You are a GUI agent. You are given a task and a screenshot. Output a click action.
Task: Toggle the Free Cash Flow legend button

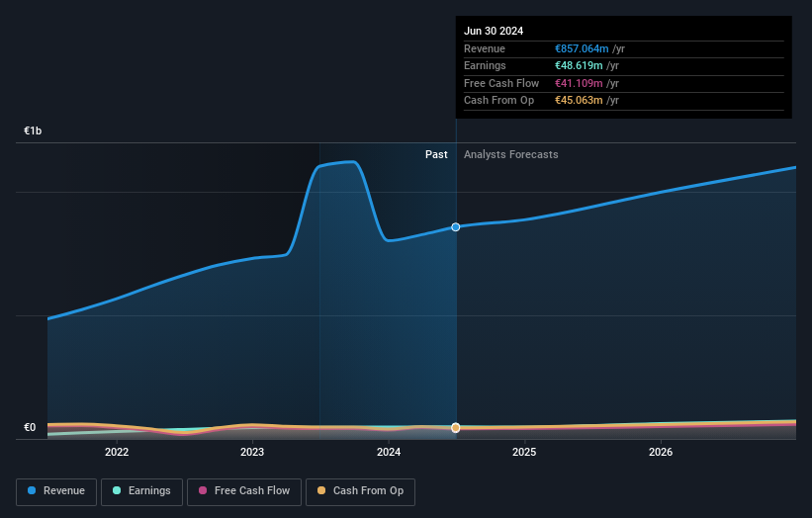(x=244, y=491)
